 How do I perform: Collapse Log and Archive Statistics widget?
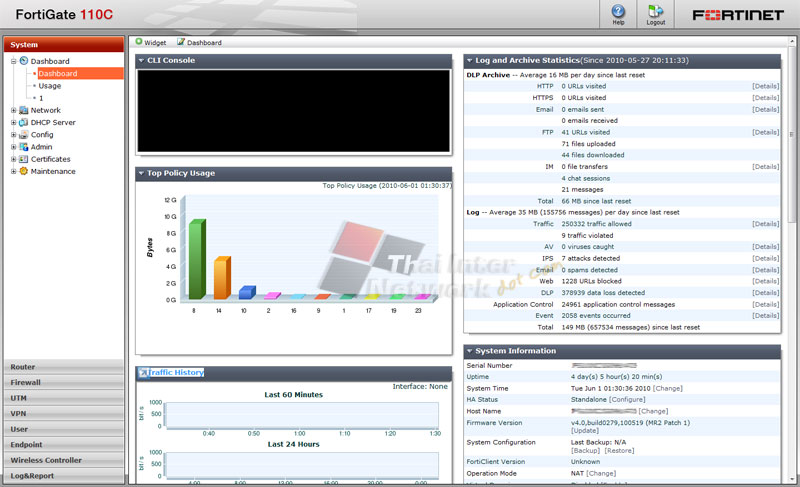(469, 60)
